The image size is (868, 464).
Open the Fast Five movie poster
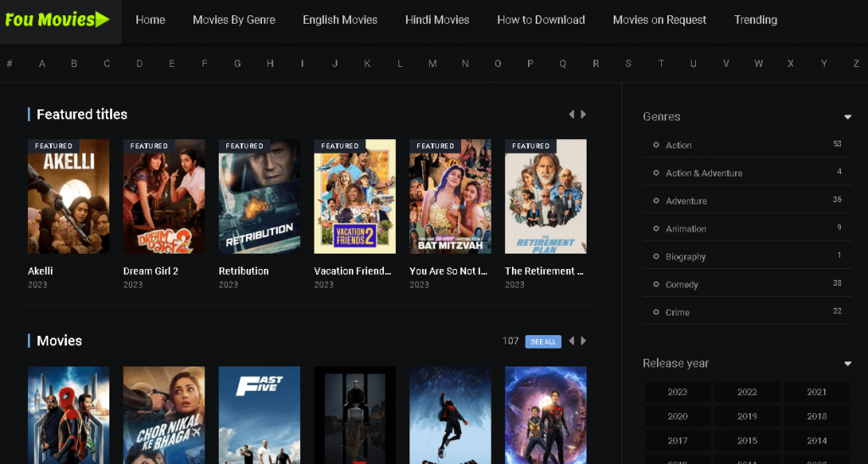(x=259, y=416)
